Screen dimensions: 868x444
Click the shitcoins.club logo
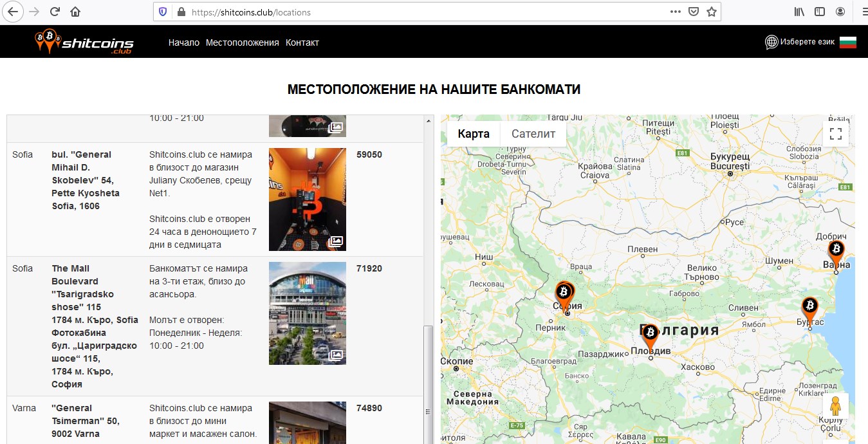pyautogui.click(x=84, y=42)
